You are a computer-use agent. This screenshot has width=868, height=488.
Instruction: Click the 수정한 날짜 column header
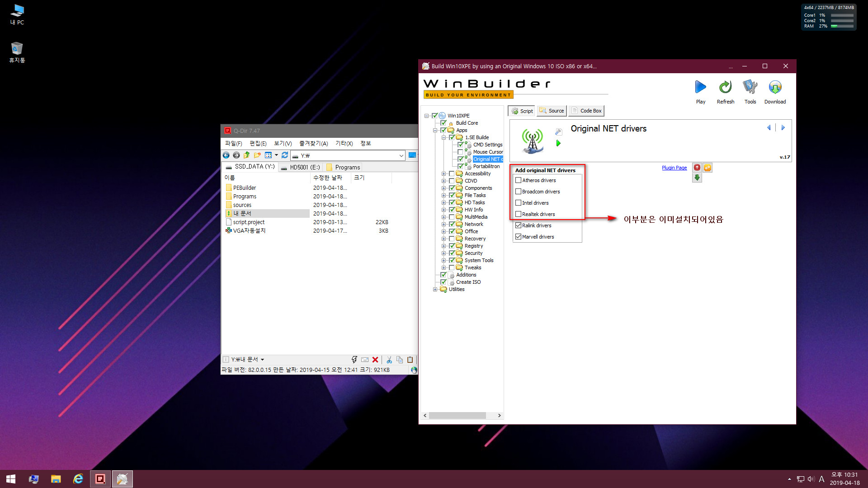(x=330, y=178)
